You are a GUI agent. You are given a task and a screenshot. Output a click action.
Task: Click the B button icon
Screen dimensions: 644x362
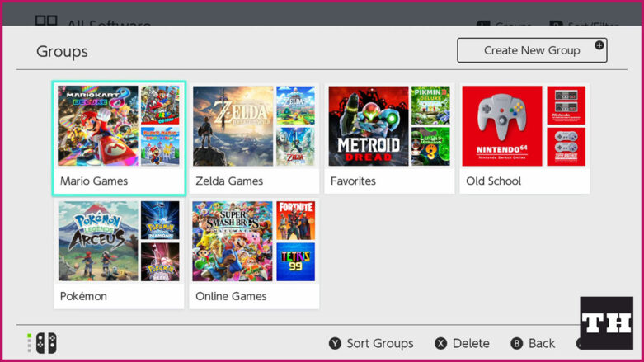point(516,343)
